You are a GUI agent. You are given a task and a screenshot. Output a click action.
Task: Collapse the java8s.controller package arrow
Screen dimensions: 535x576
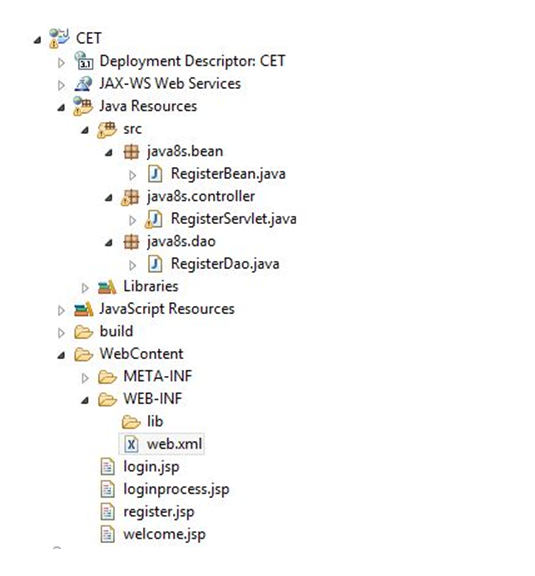pos(109,198)
